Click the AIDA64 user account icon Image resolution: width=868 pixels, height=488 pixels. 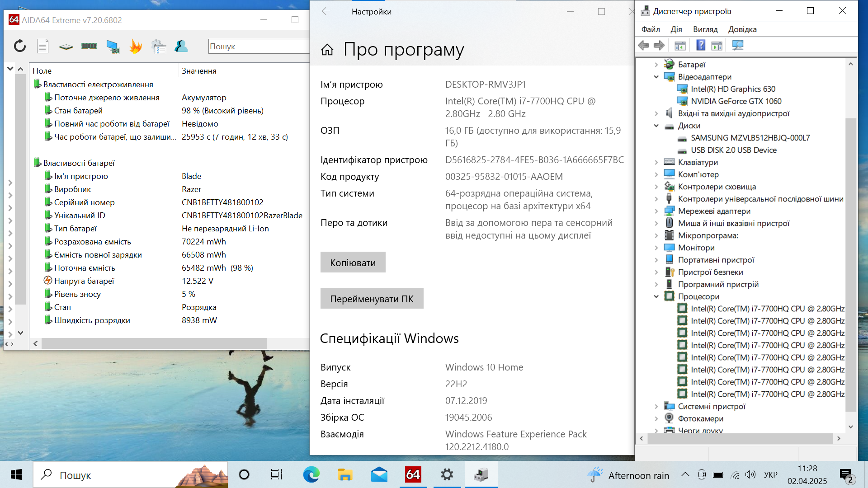181,46
